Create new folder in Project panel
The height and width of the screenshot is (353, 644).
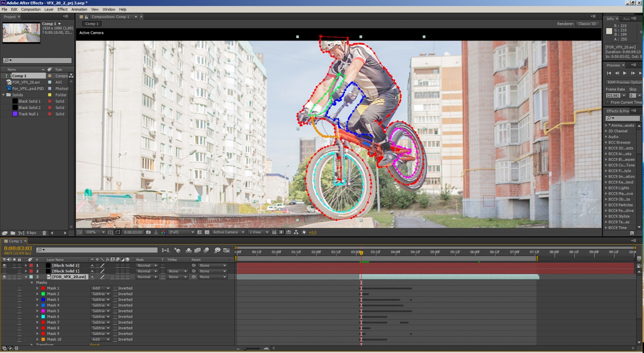[x=13, y=233]
